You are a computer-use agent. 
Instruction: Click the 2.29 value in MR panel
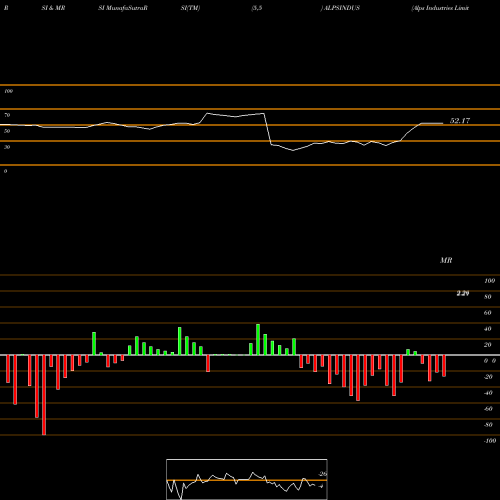pyautogui.click(x=463, y=293)
